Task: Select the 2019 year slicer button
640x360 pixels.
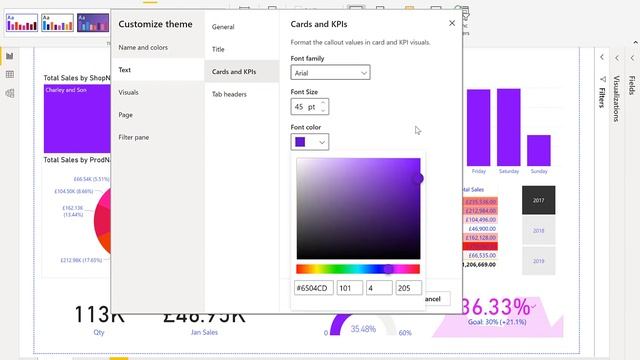Action: tap(538, 261)
